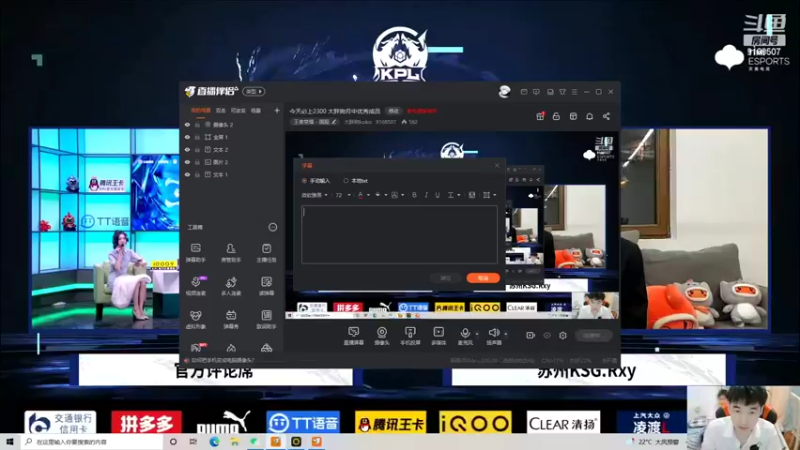This screenshot has height=450, width=800.
Task: Open the fill color dropdown arrow
Action: (x=386, y=195)
